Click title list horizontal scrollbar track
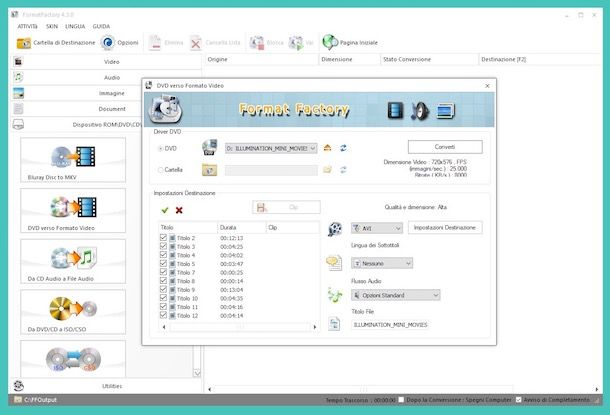Image resolution: width=610 pixels, height=415 pixels. coord(240,327)
